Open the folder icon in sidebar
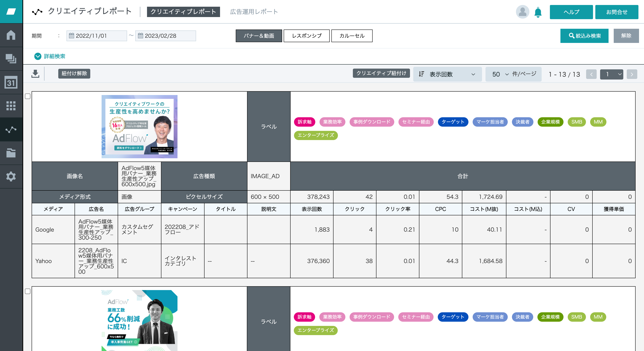 click(11, 153)
